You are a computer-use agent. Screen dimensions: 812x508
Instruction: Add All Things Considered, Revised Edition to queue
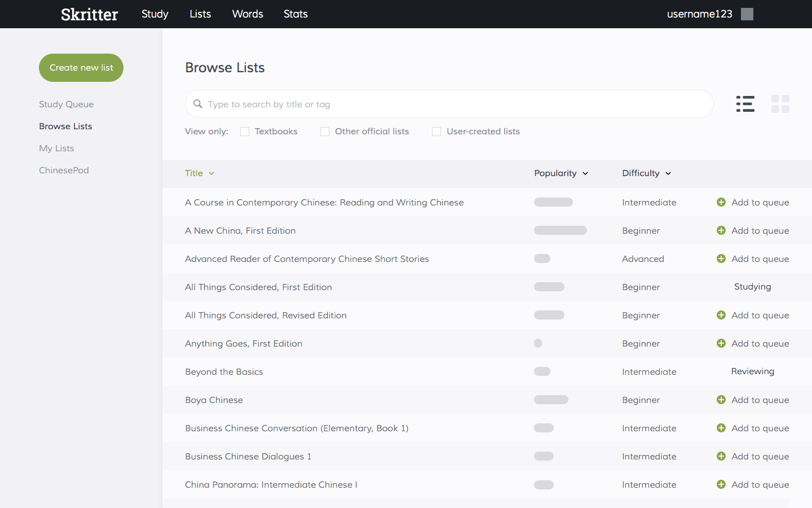pyautogui.click(x=753, y=315)
